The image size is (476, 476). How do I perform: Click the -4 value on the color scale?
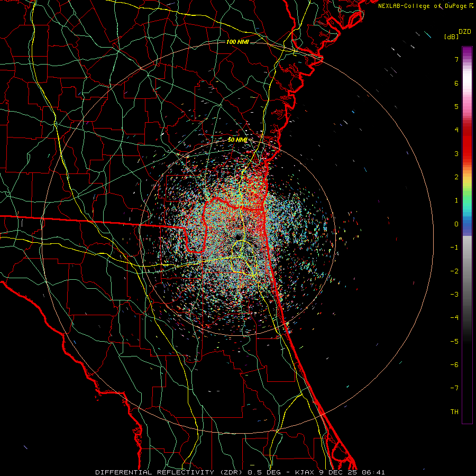pyautogui.click(x=454, y=318)
